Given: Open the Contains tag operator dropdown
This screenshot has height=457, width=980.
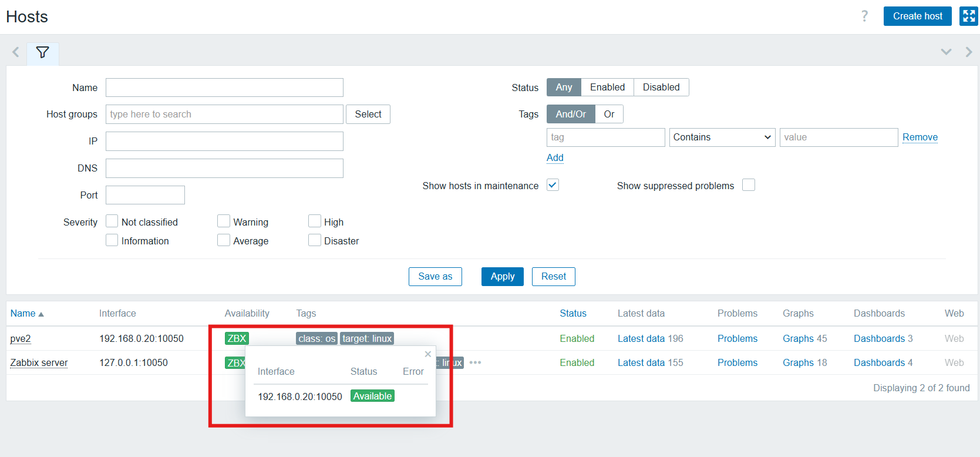Looking at the screenshot, I should (722, 137).
